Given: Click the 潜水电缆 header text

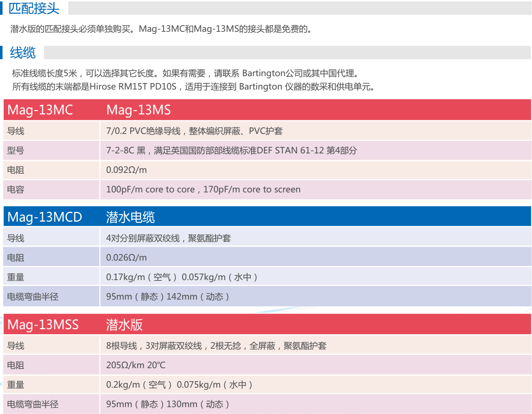Looking at the screenshot, I should click(x=130, y=217).
